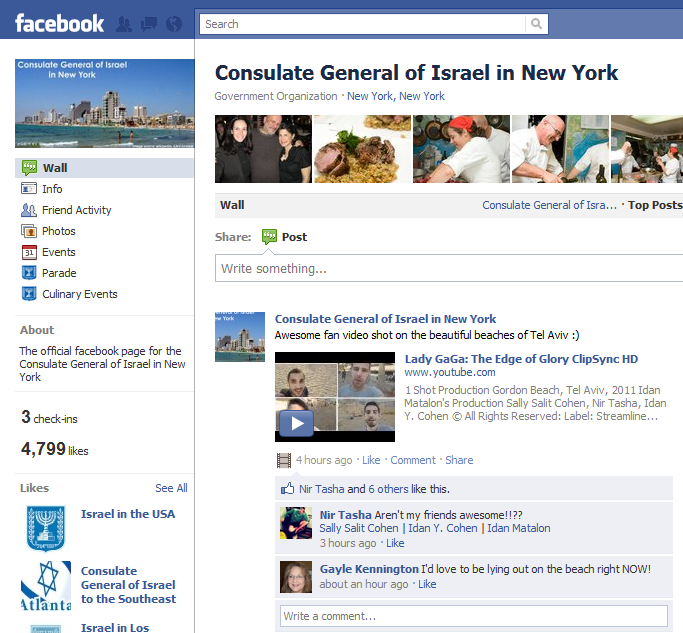
Task: Switch wall filter to Top Posts
Action: [655, 205]
